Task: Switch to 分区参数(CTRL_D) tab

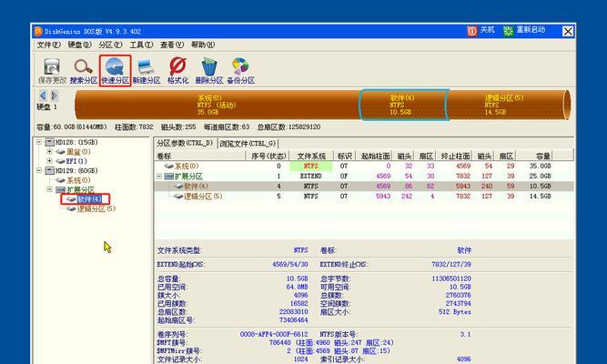Action: coord(185,143)
